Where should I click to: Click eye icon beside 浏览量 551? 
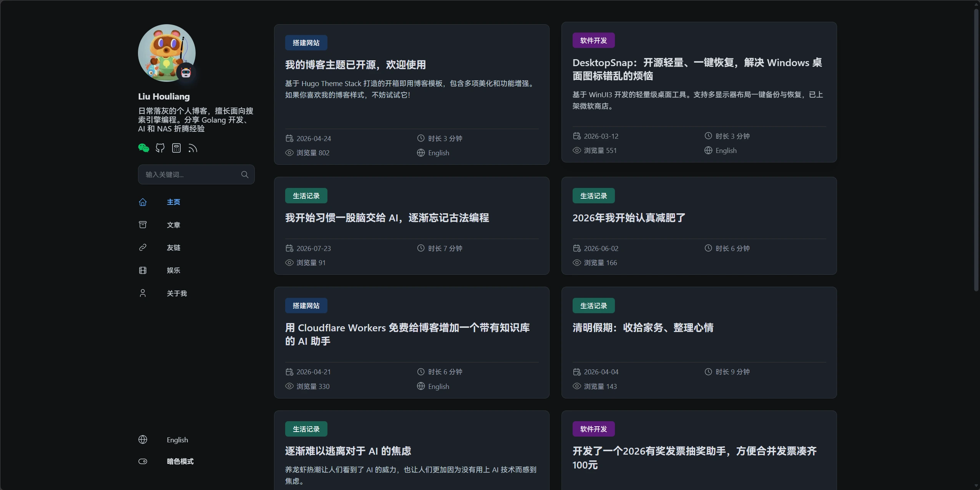[577, 150]
